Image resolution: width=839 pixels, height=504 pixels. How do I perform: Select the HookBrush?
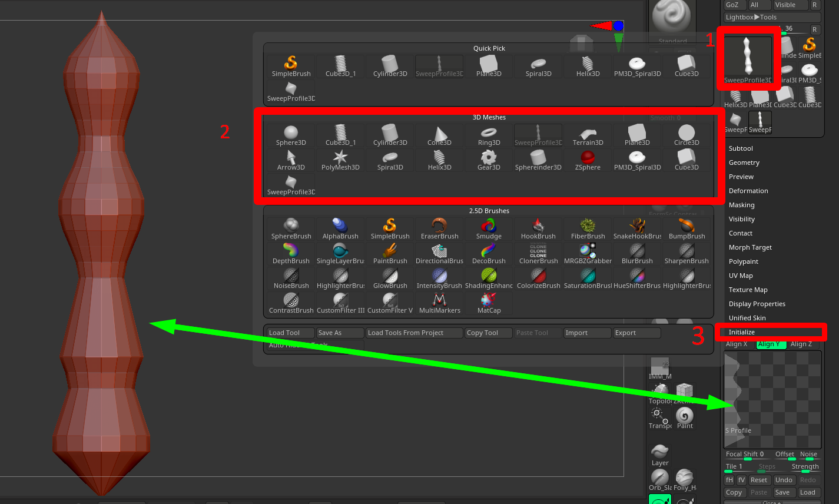tap(538, 229)
